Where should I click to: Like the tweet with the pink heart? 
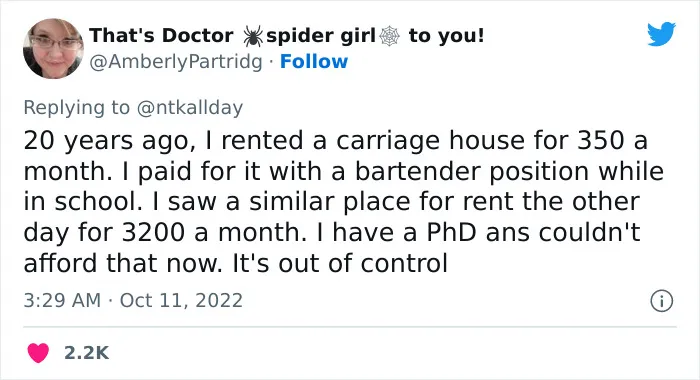38,353
